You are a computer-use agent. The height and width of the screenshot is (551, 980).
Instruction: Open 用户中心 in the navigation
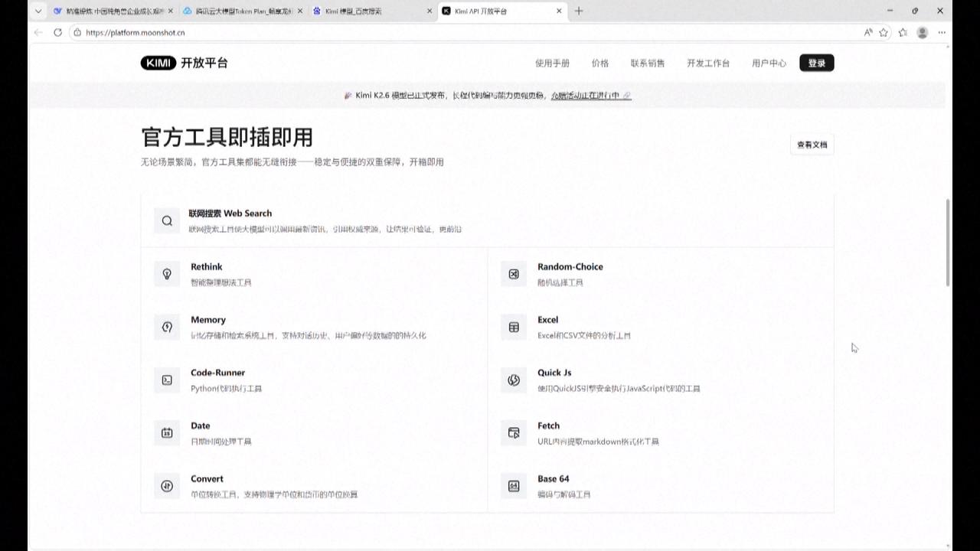point(769,63)
